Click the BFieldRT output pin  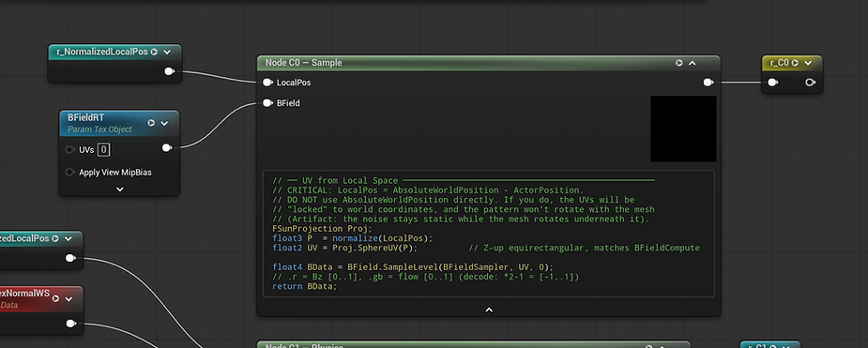point(167,147)
